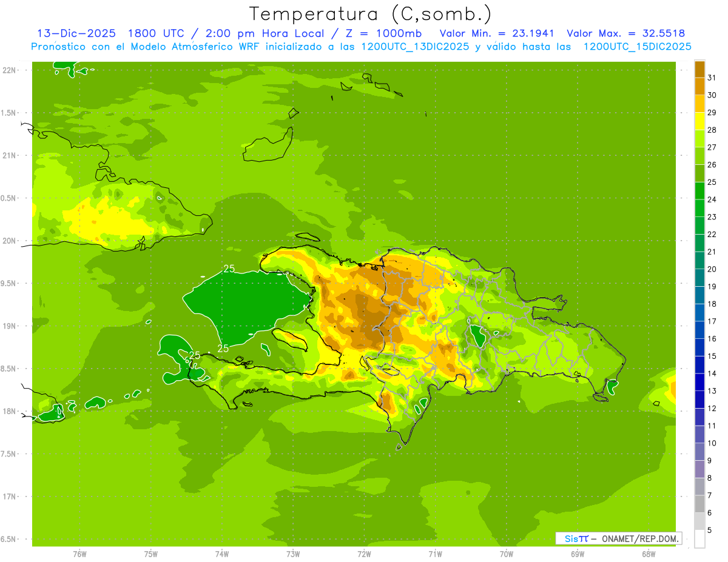The image size is (728, 562).
Task: Click the legend value 25
Action: pyautogui.click(x=712, y=182)
